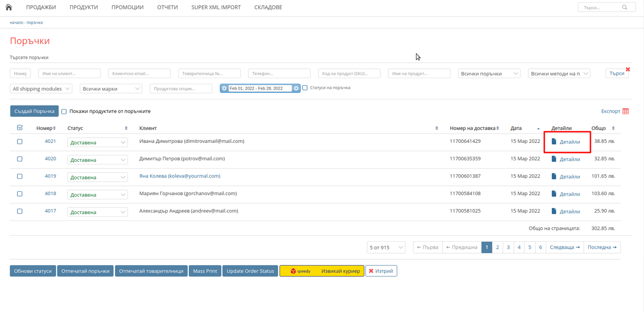This screenshot has height=312, width=644.
Task: Open details document icon for order 4020
Action: [x=554, y=159]
